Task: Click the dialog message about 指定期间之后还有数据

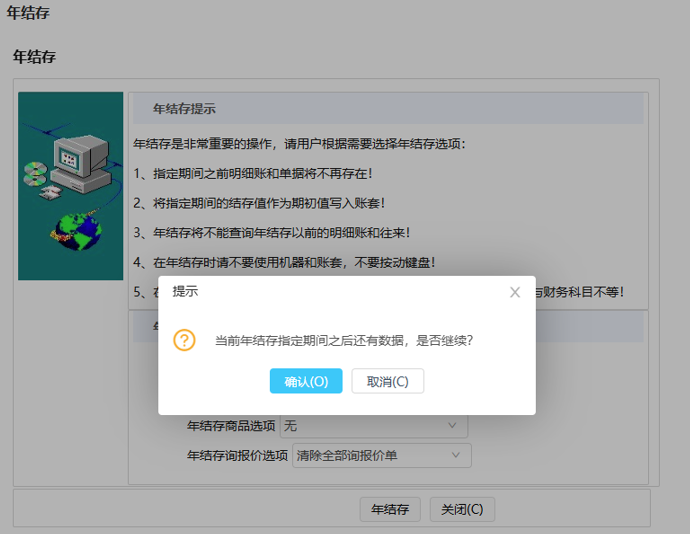Action: coord(344,340)
